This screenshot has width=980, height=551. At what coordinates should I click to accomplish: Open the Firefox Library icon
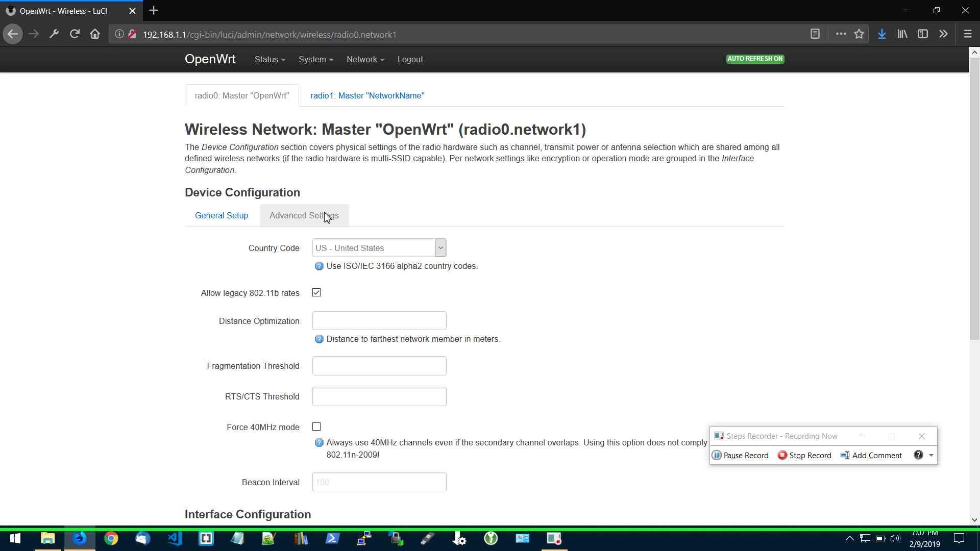tap(902, 34)
